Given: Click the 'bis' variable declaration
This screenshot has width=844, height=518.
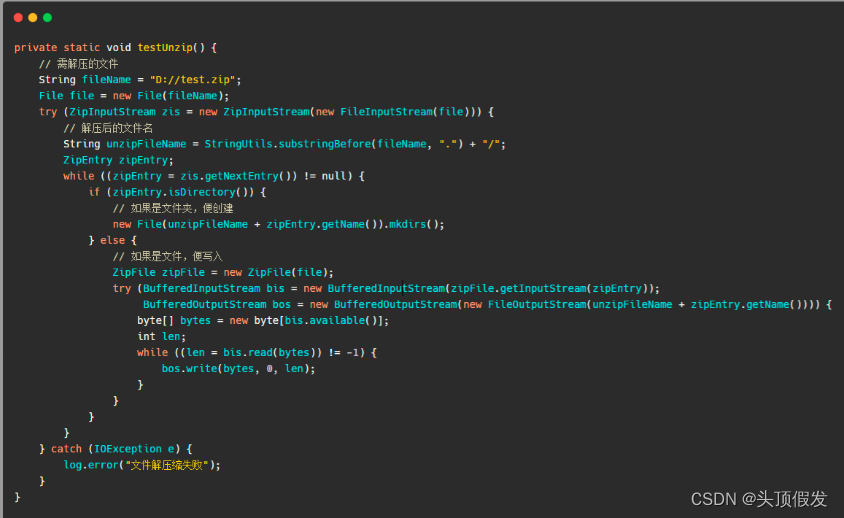Looking at the screenshot, I should coord(275,289).
